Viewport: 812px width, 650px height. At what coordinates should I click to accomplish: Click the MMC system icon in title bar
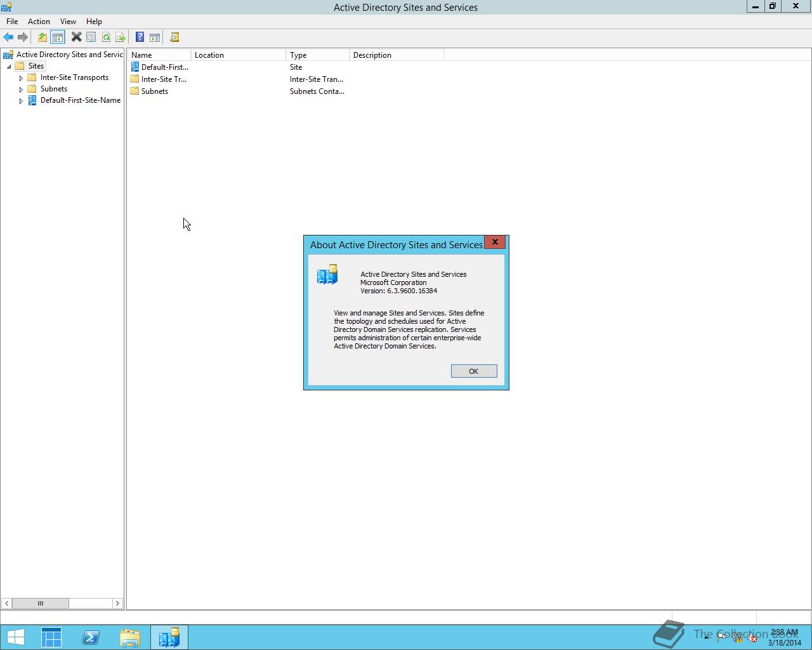6,7
